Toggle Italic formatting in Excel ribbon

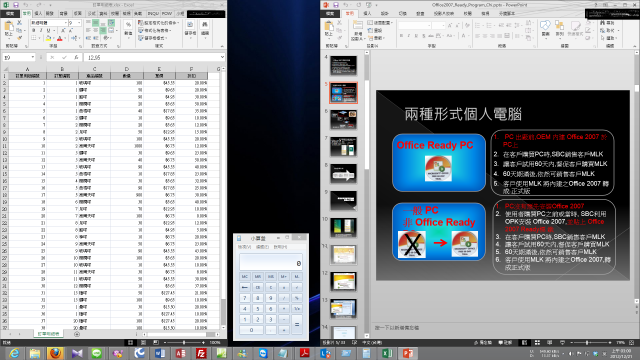pos(41,31)
